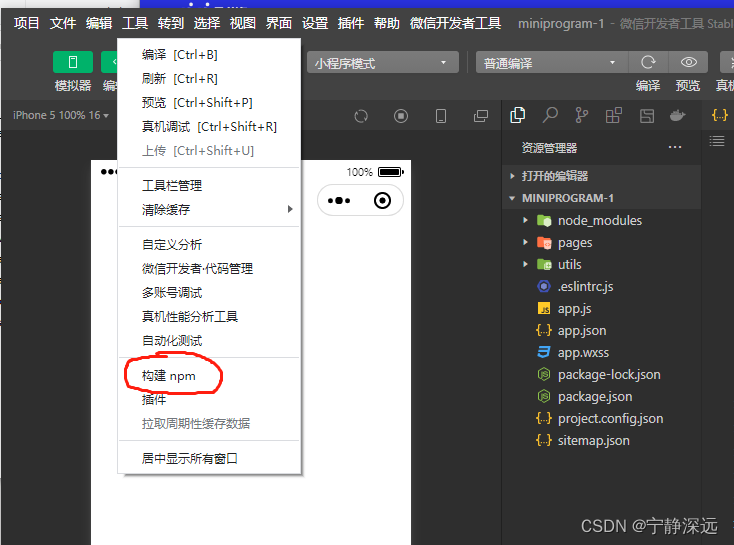Open the search magnifier icon in sidebar

tap(550, 115)
